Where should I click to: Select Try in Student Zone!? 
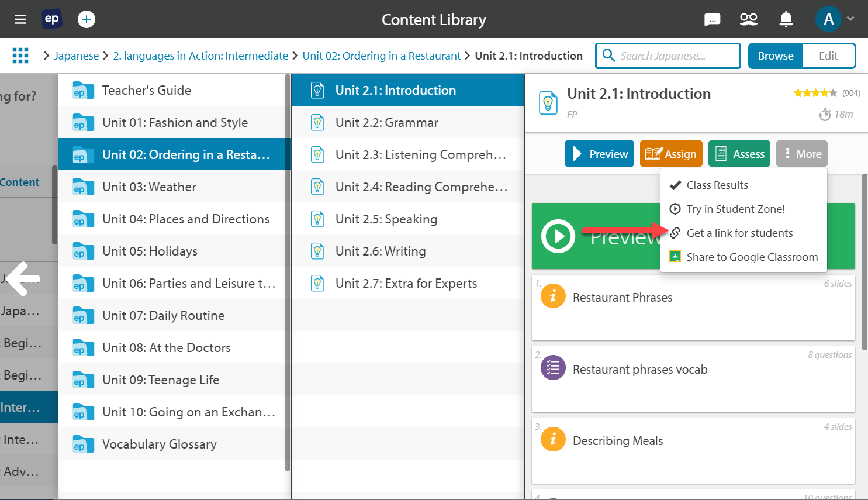click(x=736, y=209)
